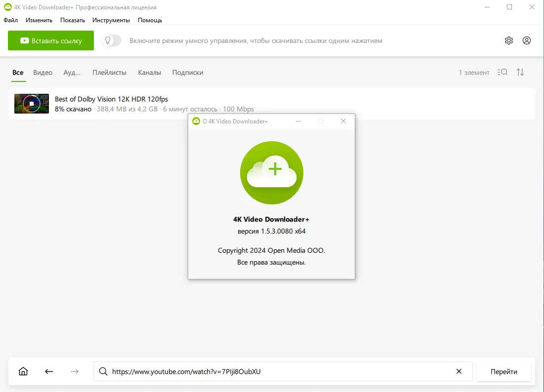
Task: Maximize the main application window
Action: coord(509,7)
